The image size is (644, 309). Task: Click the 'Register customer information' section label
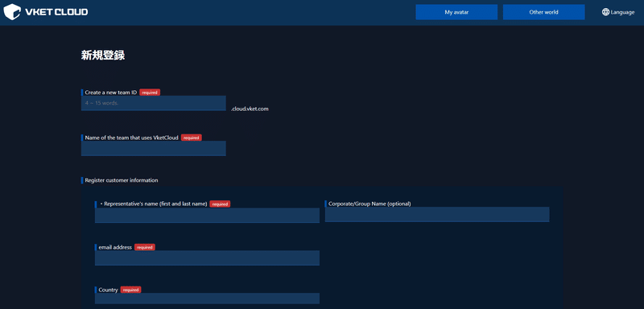point(122,180)
